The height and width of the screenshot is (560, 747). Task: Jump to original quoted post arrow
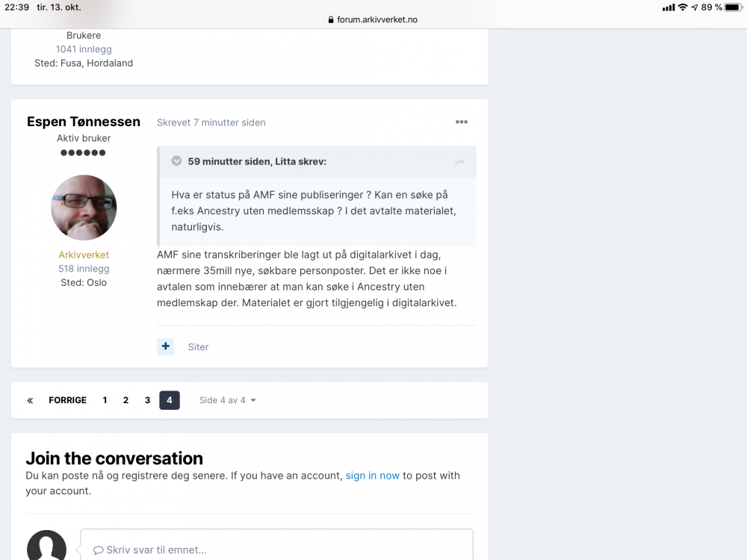tap(459, 162)
